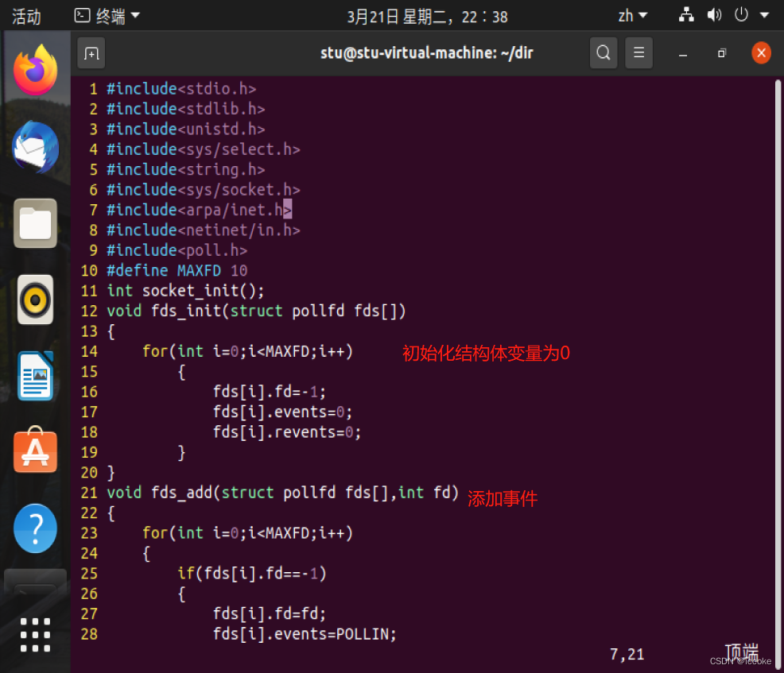Click 'fds[i].fd=fd;' line
Viewport: 784px width, 673px height.
[x=270, y=613]
